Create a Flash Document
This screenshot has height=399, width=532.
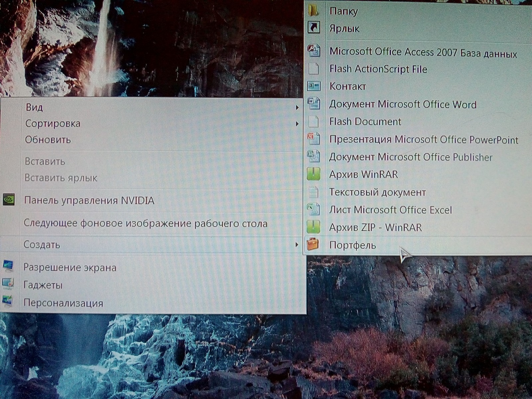(x=365, y=122)
